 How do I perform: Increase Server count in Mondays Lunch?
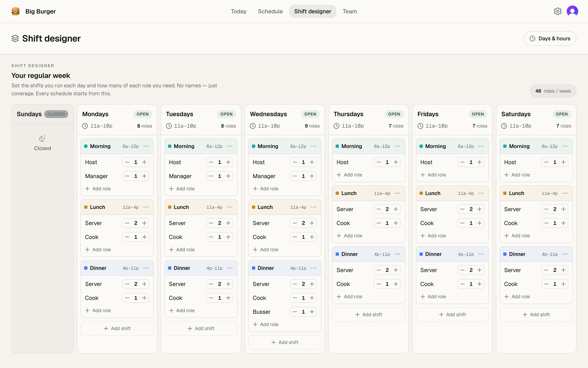144,223
